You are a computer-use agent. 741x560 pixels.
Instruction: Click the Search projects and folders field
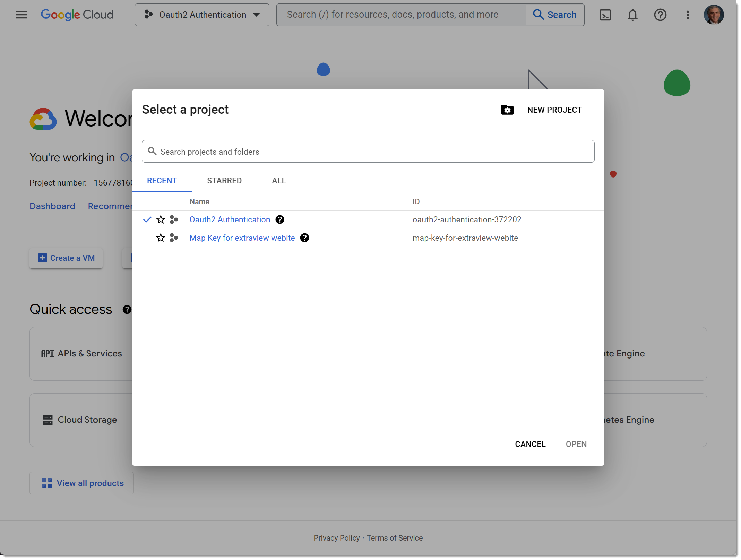coord(368,152)
